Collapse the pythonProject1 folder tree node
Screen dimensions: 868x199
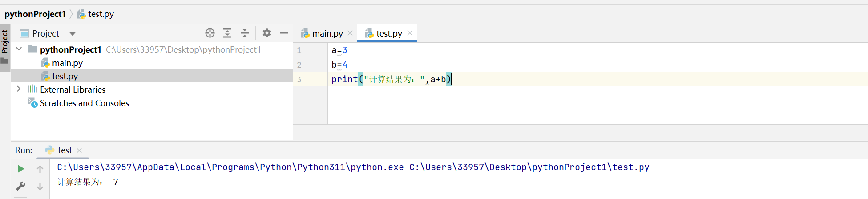[19, 49]
